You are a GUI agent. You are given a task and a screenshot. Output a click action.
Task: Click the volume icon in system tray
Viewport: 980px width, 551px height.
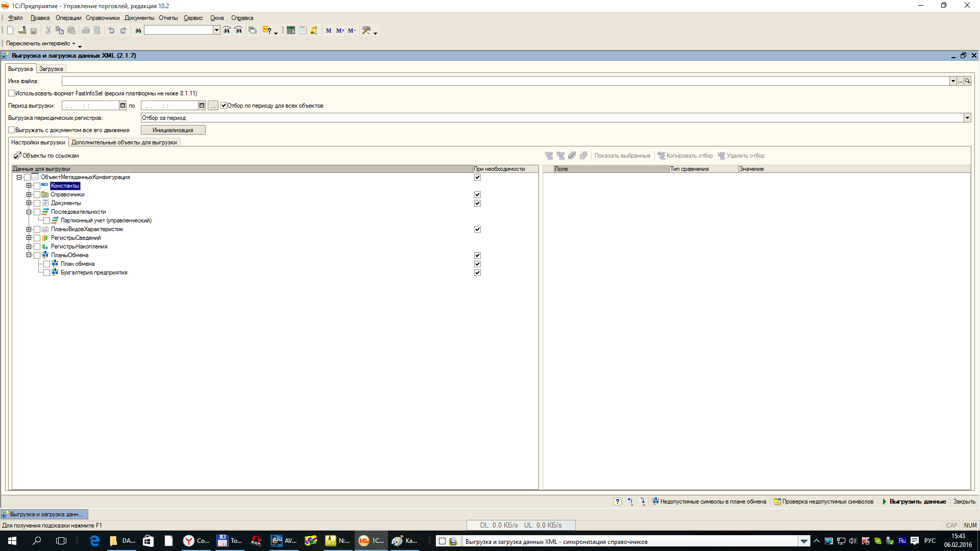[x=853, y=541]
